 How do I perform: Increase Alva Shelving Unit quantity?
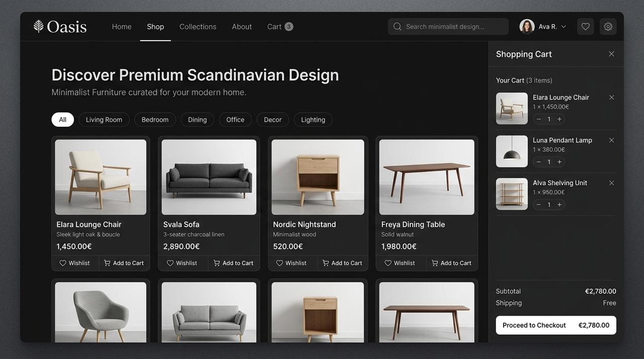(x=559, y=205)
